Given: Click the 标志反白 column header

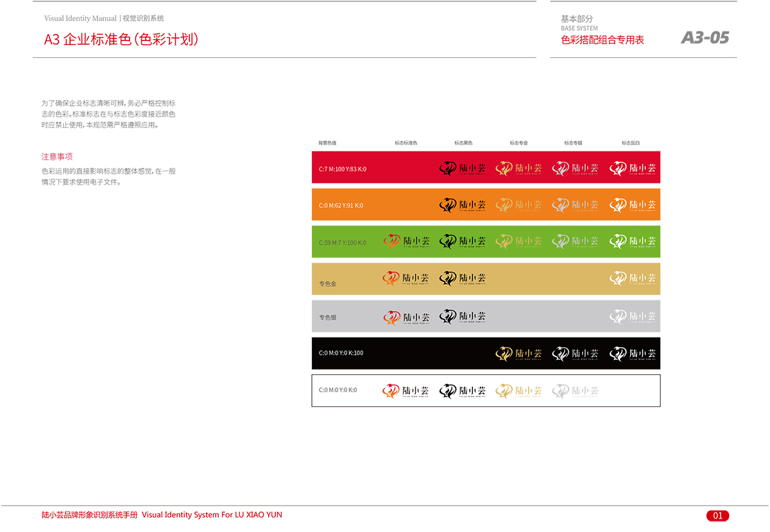Looking at the screenshot, I should coord(630,143).
